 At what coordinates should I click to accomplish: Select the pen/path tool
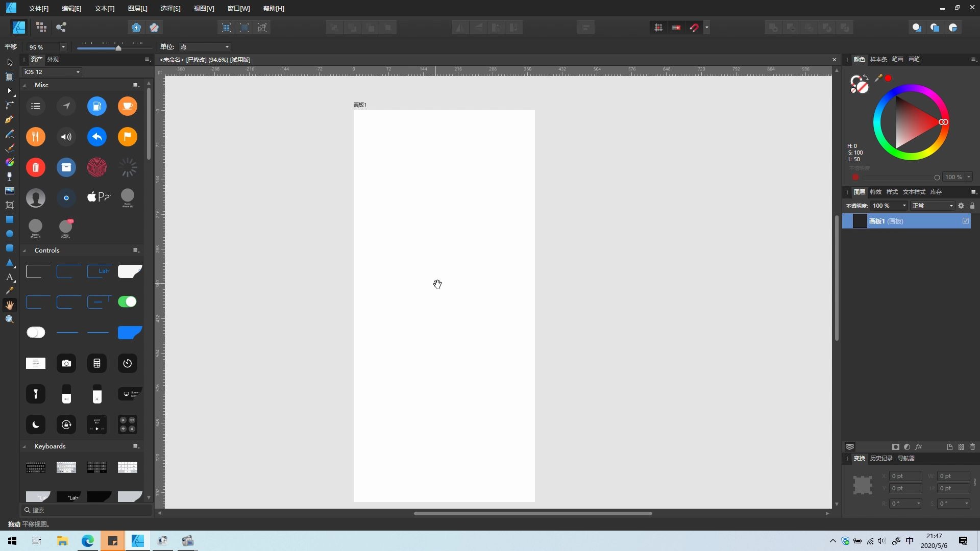click(9, 119)
